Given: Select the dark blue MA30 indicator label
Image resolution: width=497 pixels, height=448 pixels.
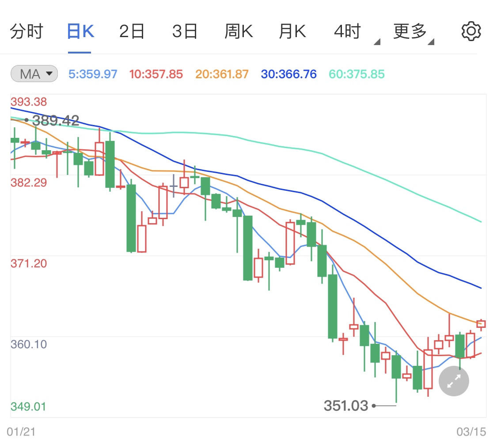Looking at the screenshot, I should [288, 74].
